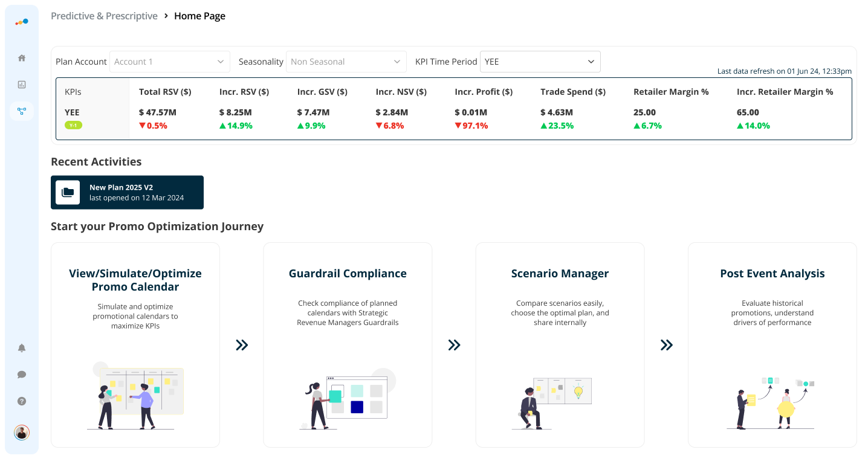Image resolution: width=868 pixels, height=464 pixels.
Task: Click the Y-1 green badge
Action: click(73, 125)
